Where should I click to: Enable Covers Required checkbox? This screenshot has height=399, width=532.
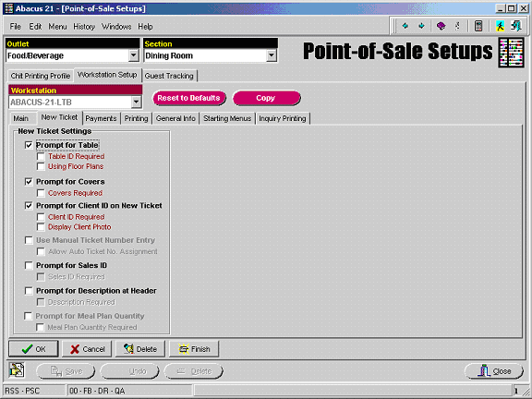pyautogui.click(x=41, y=193)
